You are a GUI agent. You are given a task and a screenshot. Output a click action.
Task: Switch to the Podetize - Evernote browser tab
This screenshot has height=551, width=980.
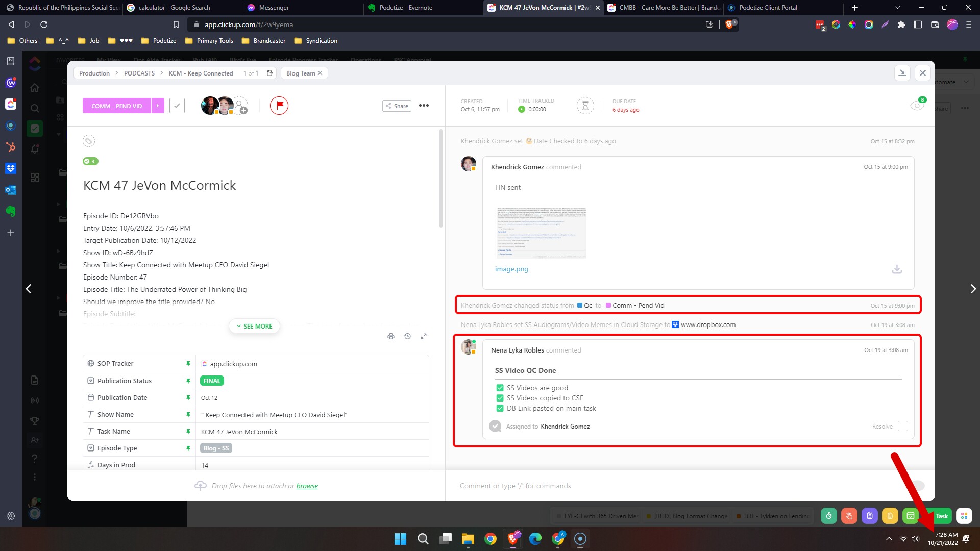click(406, 8)
